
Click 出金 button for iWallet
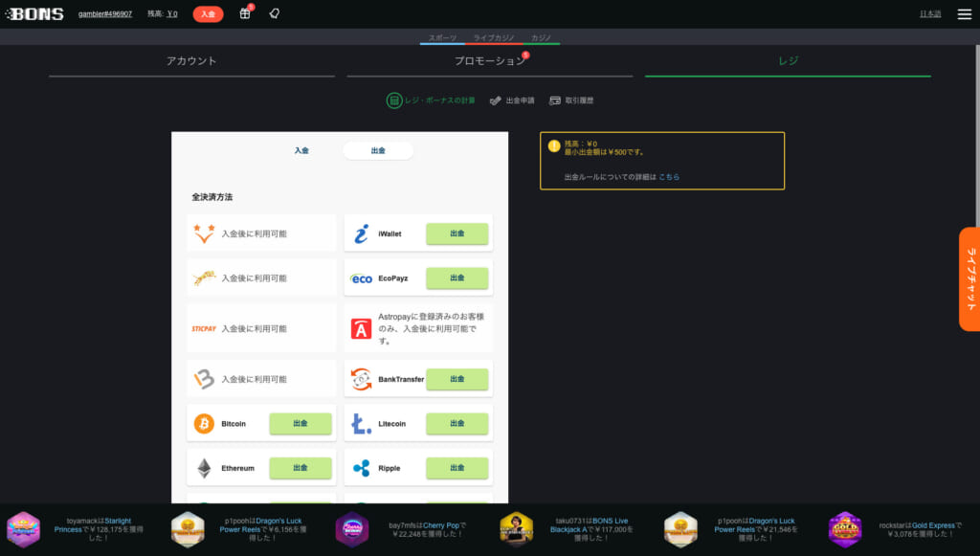tap(457, 234)
